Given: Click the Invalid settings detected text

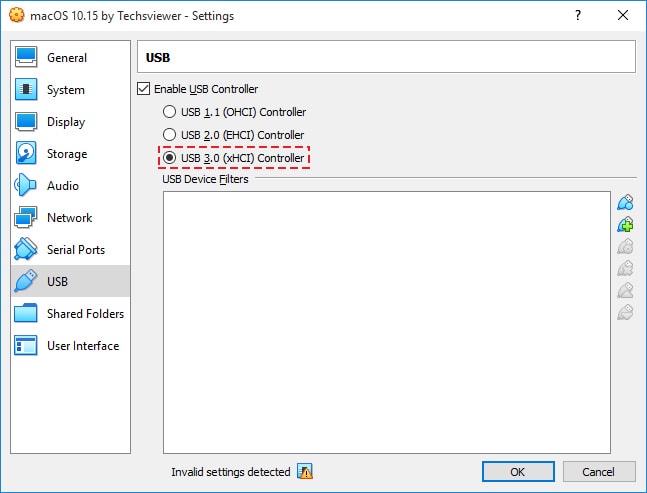Looking at the screenshot, I should coord(231,472).
